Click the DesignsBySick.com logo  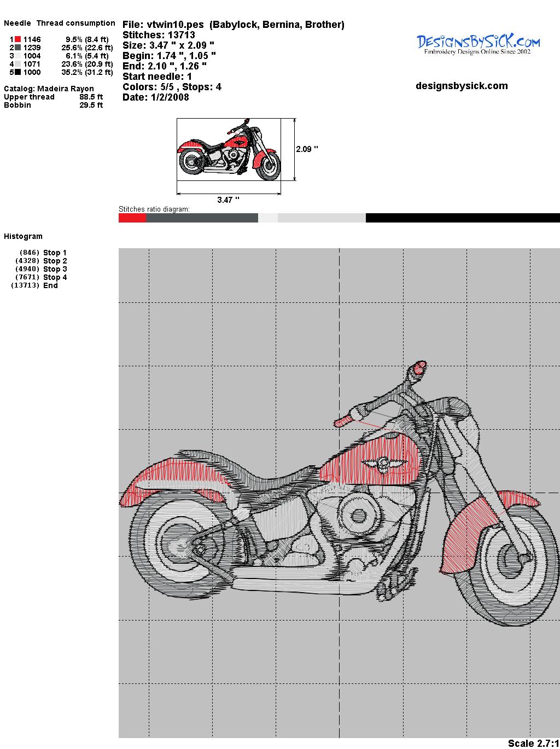[x=478, y=44]
